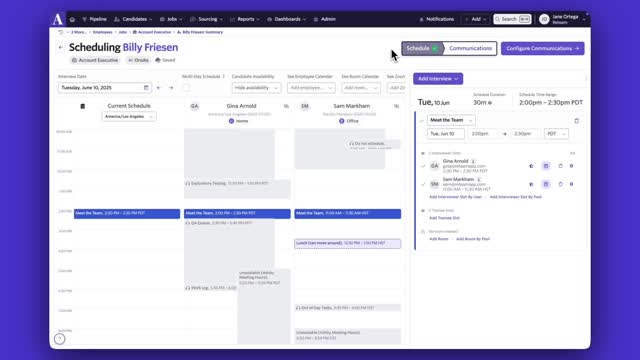Viewport: 640px width, 360px height.
Task: Click the home icon in the top navigation
Action: (x=72, y=19)
